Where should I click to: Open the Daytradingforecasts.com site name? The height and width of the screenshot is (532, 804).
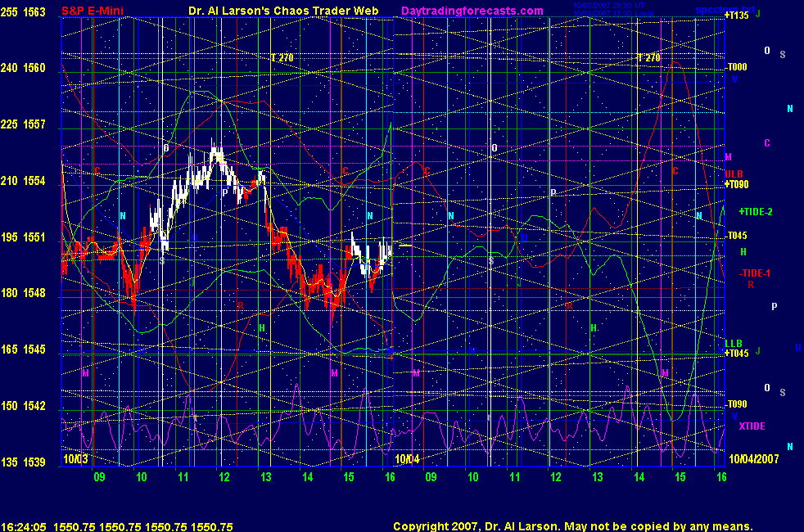[472, 11]
